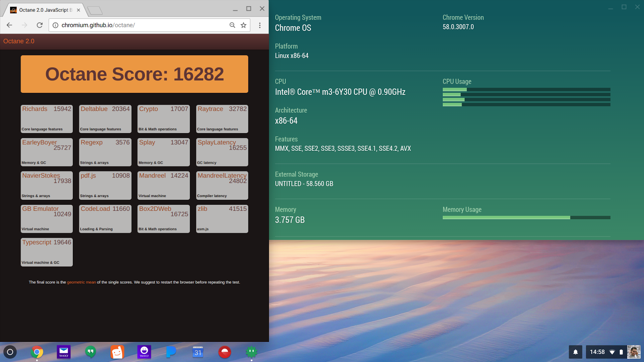Open the orange smiley app on shelf
This screenshot has height=362, width=644.
tap(117, 352)
